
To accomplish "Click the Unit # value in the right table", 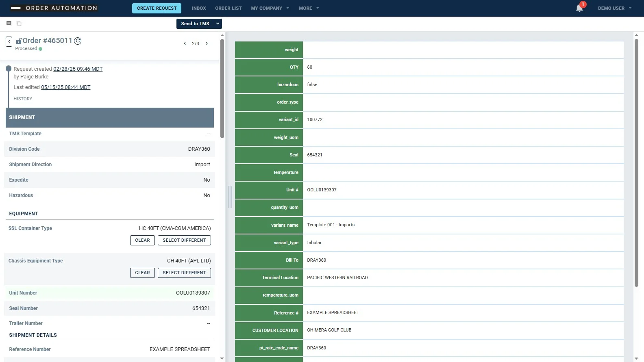I will (322, 190).
